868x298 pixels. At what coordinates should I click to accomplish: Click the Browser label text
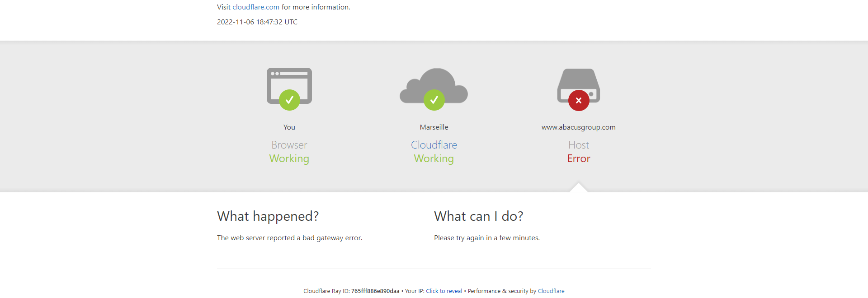coord(289,145)
